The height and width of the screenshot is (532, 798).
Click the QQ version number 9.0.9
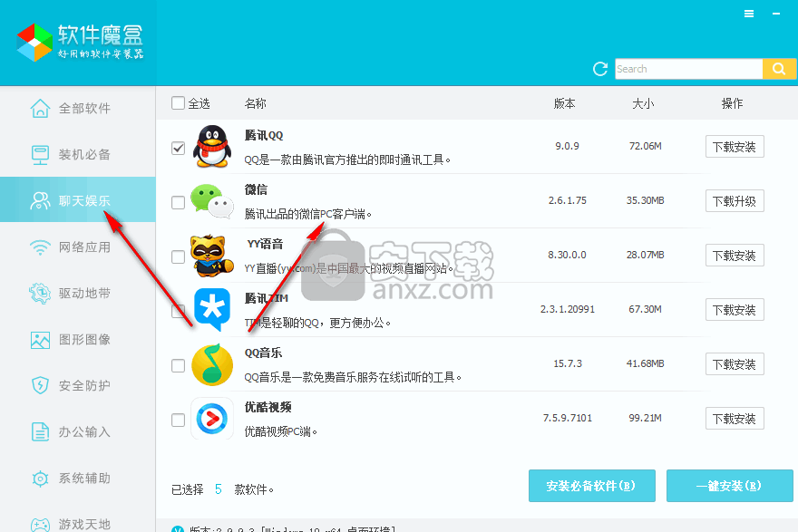pyautogui.click(x=567, y=147)
